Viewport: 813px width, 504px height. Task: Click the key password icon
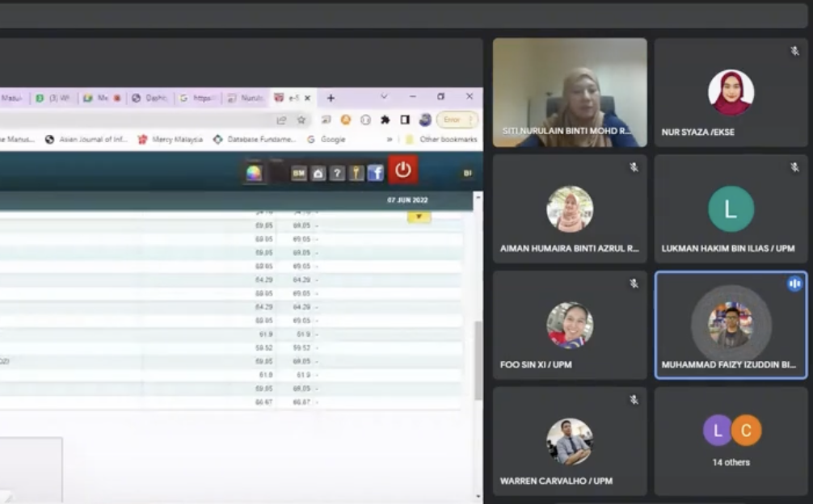point(356,174)
